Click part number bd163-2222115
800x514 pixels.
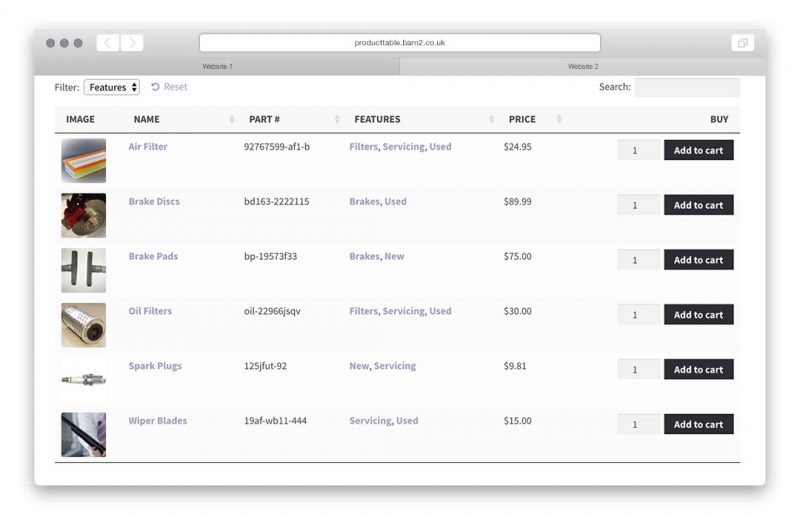coord(277,202)
